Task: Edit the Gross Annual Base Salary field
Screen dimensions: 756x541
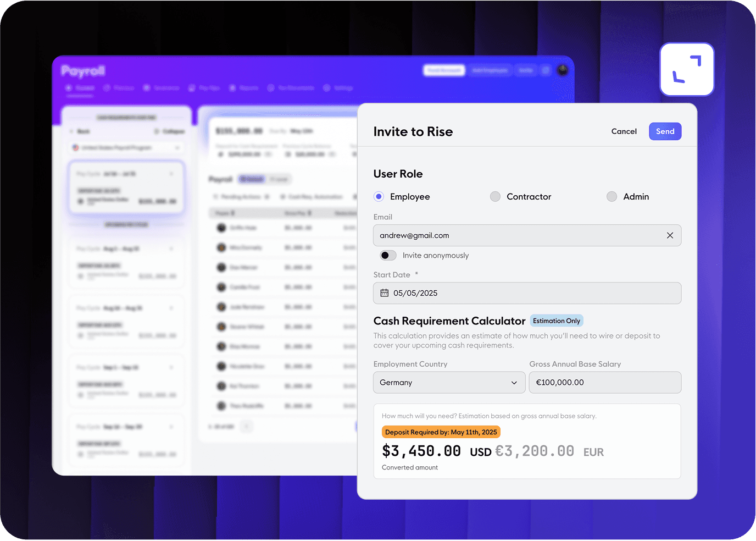Action: [x=605, y=383]
